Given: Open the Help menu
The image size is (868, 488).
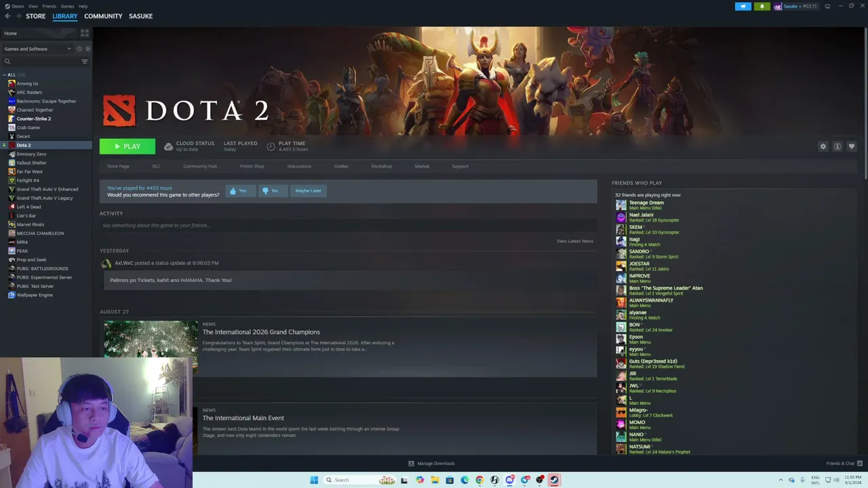Looking at the screenshot, I should [83, 6].
